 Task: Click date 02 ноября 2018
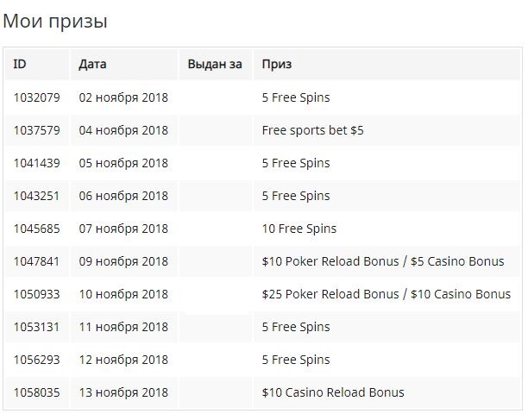123,97
